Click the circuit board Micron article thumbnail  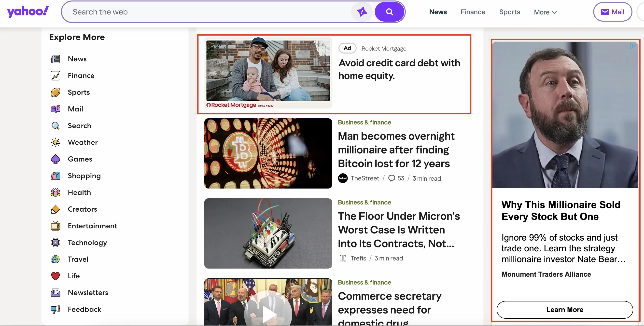[268, 233]
